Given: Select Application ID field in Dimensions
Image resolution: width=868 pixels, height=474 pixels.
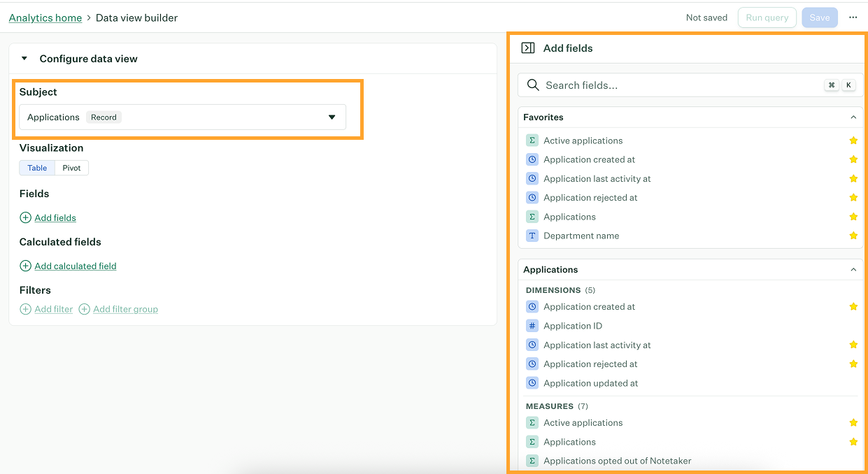Looking at the screenshot, I should pos(573,326).
